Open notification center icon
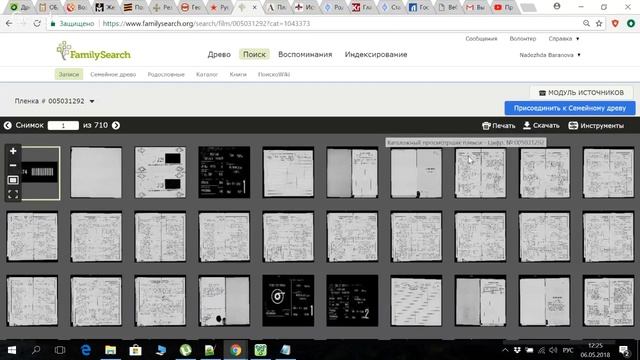The image size is (640, 360). click(624, 350)
